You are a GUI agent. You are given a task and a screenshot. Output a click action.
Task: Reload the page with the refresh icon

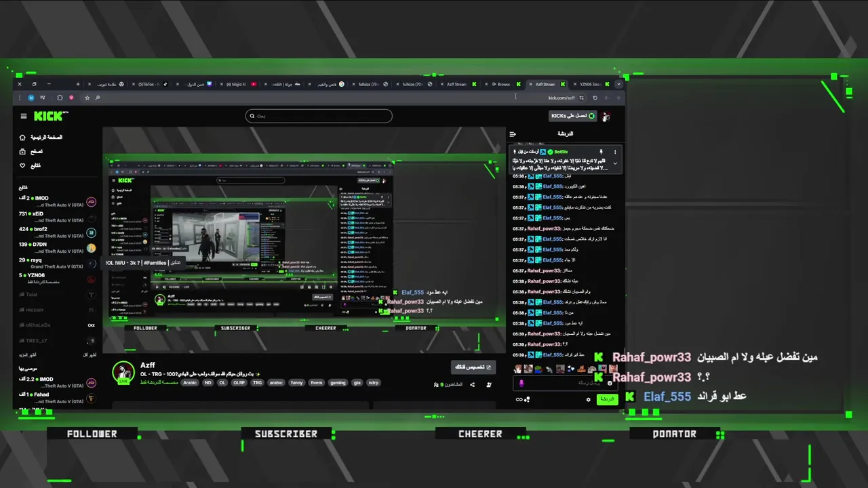[x=595, y=98]
